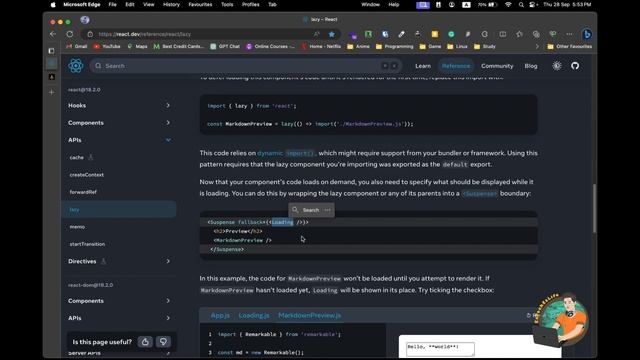640x360 pixels.
Task: Open Control Centre in macOS menu bar
Action: pos(533,4)
